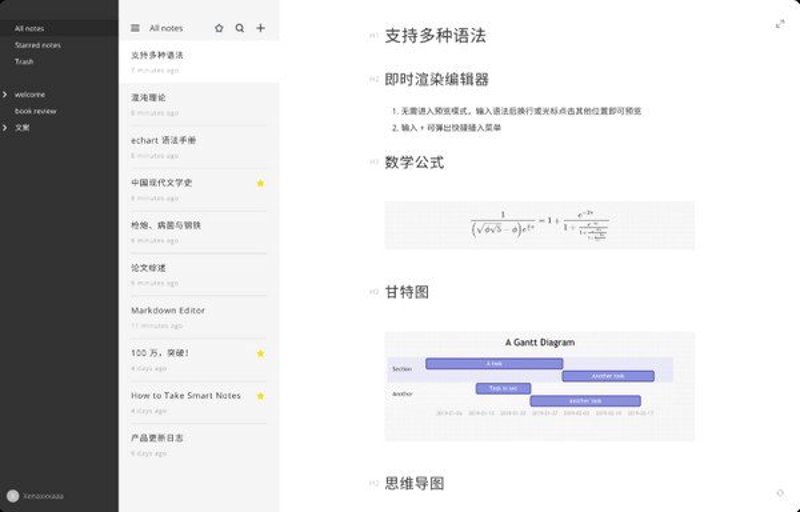Open the 枪炮、病菌与钢铁 note
This screenshot has width=800, height=512.
199,232
